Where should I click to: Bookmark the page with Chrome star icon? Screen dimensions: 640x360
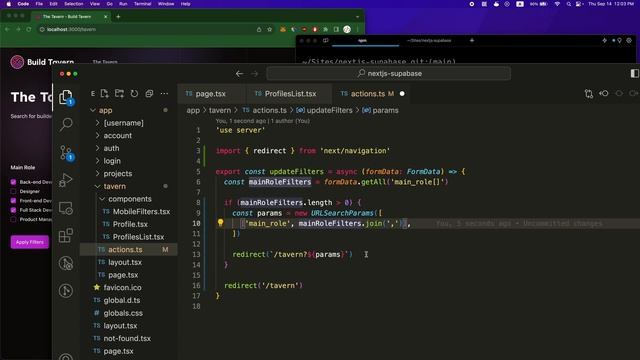point(269,29)
